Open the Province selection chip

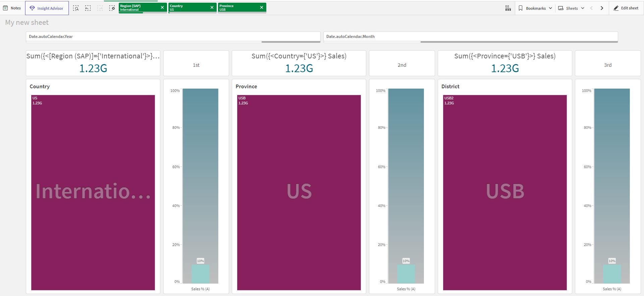(x=238, y=7)
